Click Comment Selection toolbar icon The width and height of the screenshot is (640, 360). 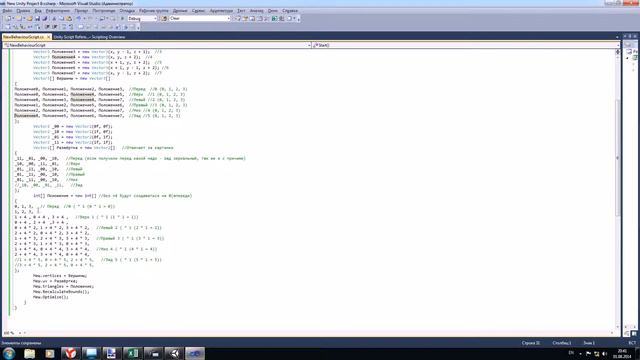click(64, 27)
